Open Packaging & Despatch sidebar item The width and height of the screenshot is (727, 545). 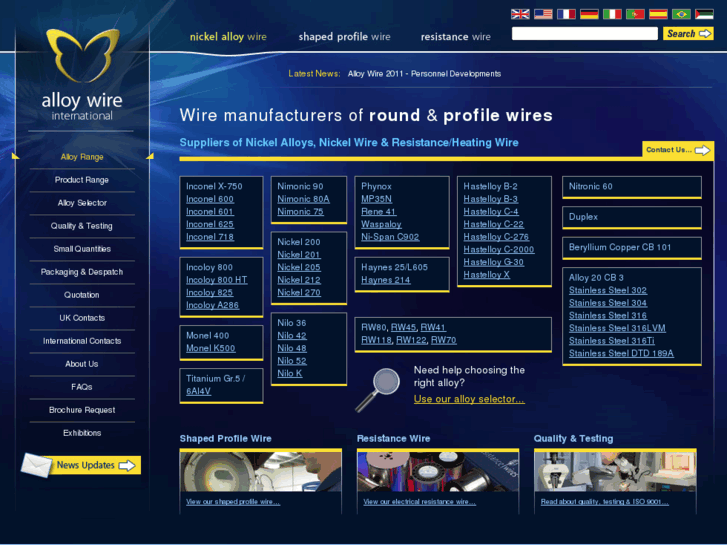82,272
